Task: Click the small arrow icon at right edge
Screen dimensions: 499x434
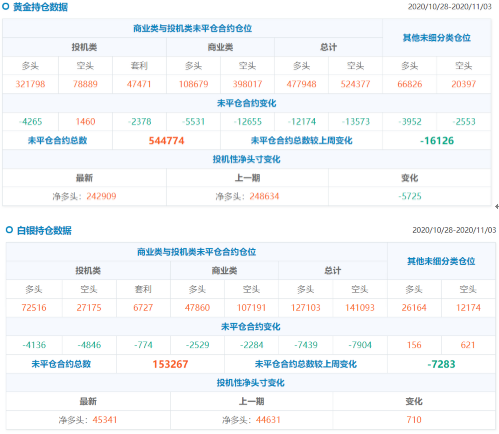Action: coord(497,207)
